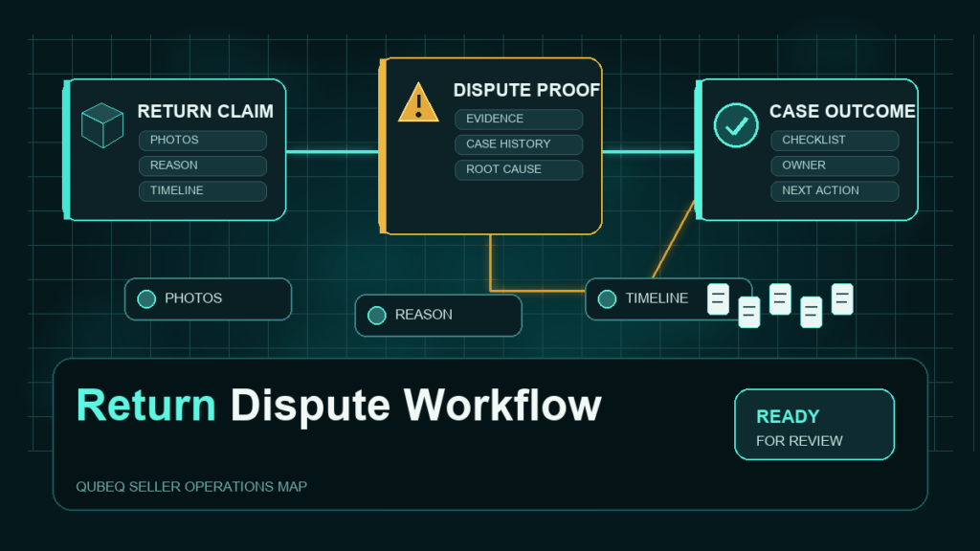
Task: Click the second document icon, straddling the TIMELINE chip's edge
Action: [x=748, y=312]
